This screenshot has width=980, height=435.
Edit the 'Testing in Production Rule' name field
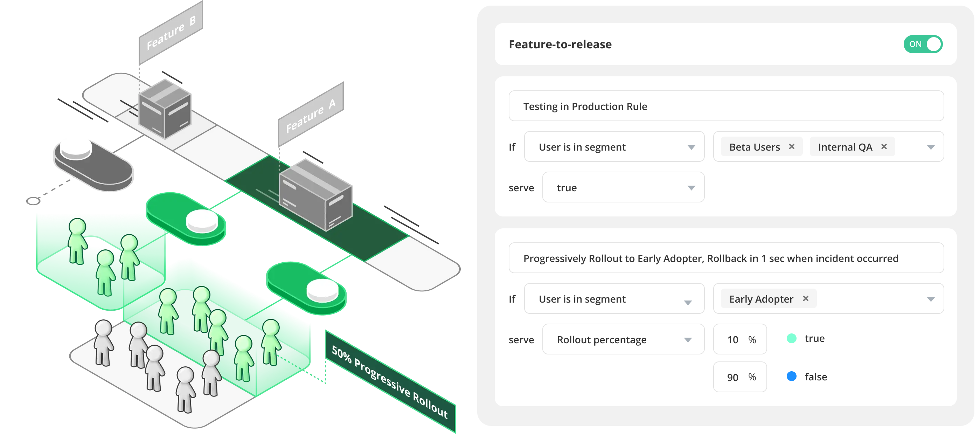pyautogui.click(x=726, y=106)
